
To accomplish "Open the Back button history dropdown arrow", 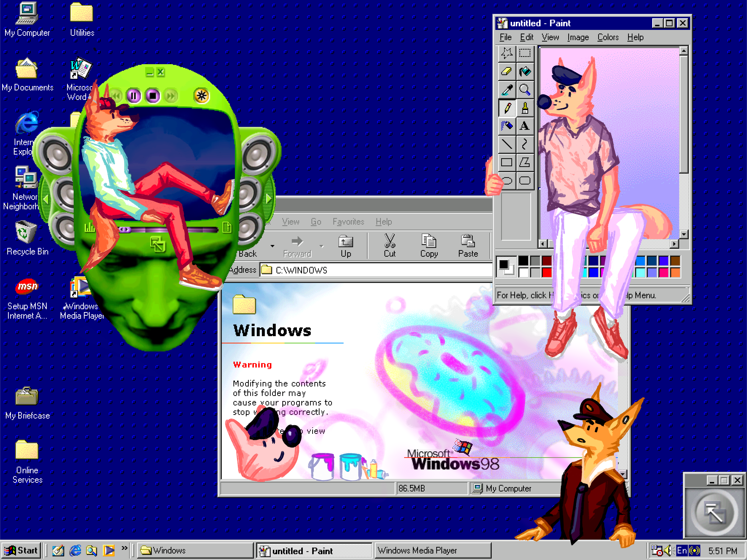I will (x=272, y=246).
